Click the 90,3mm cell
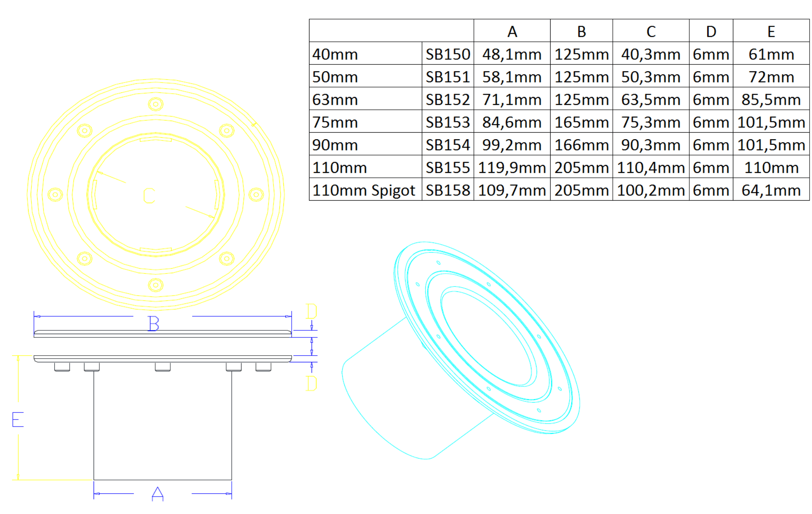Viewport: 812px width, 514px height. click(x=651, y=145)
